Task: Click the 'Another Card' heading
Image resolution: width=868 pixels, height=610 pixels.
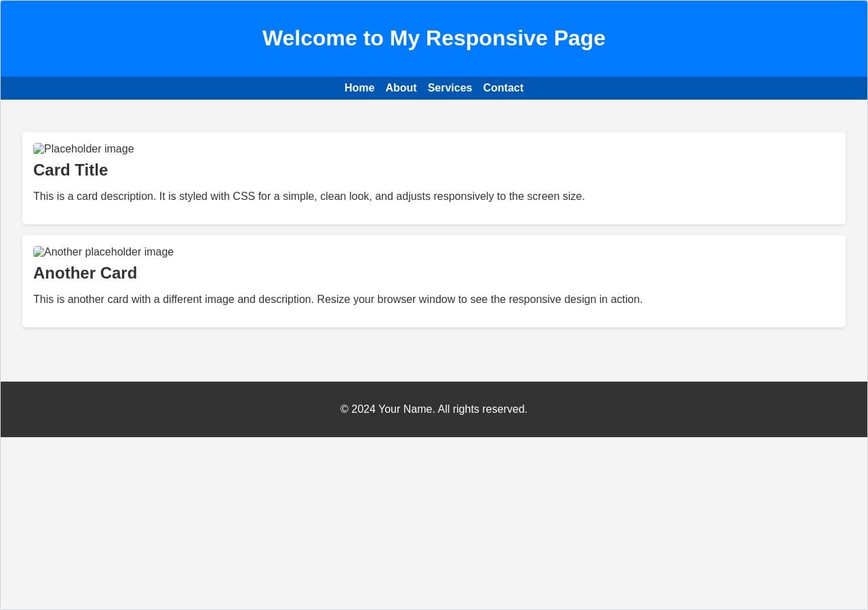Action: (x=85, y=272)
